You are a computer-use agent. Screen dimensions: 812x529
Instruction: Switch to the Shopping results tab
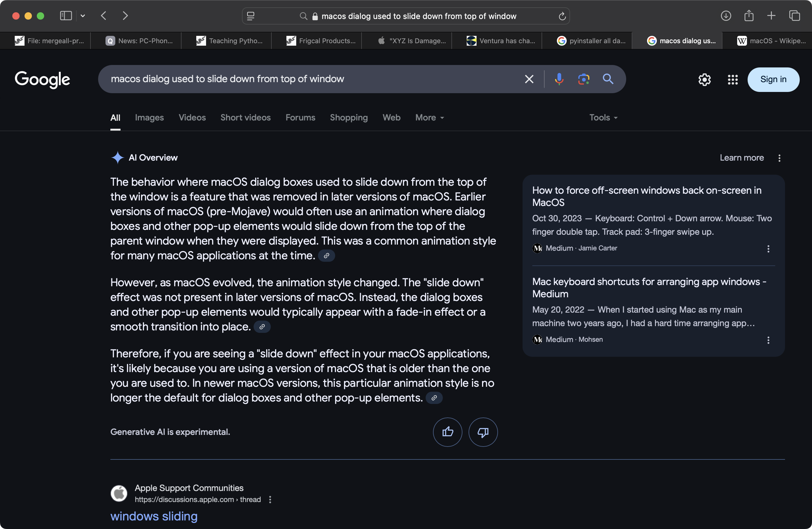pos(349,118)
